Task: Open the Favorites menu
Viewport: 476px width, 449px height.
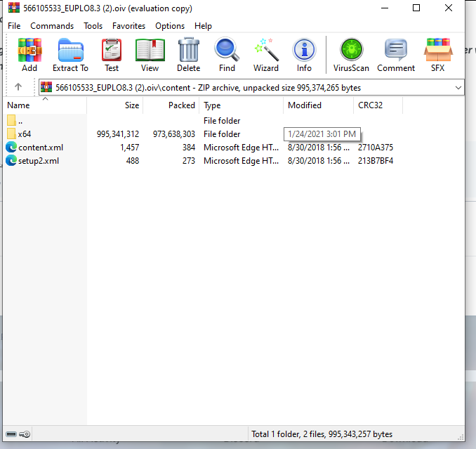Action: click(128, 26)
